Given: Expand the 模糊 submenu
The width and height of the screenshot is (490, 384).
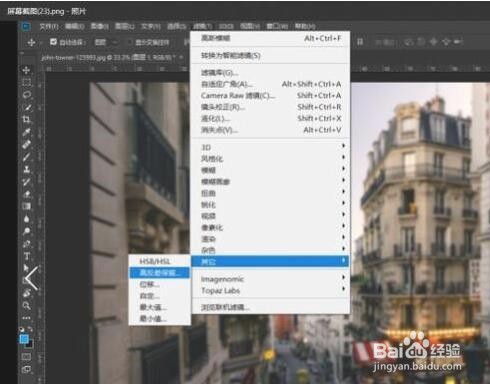Looking at the screenshot, I should [x=270, y=170].
